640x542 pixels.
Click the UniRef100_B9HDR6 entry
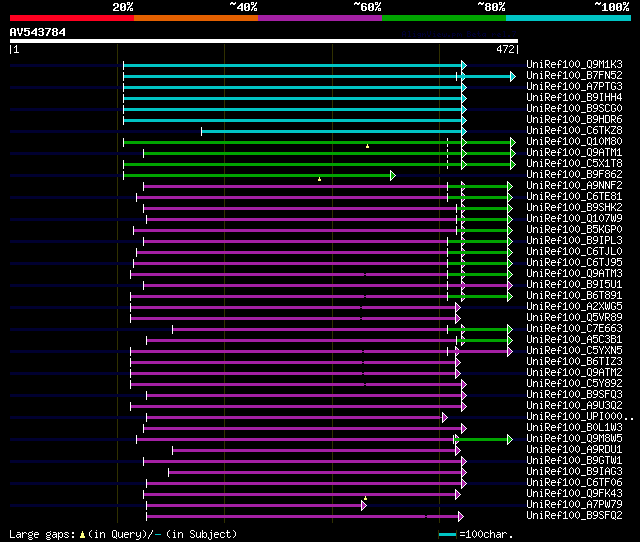(x=574, y=120)
